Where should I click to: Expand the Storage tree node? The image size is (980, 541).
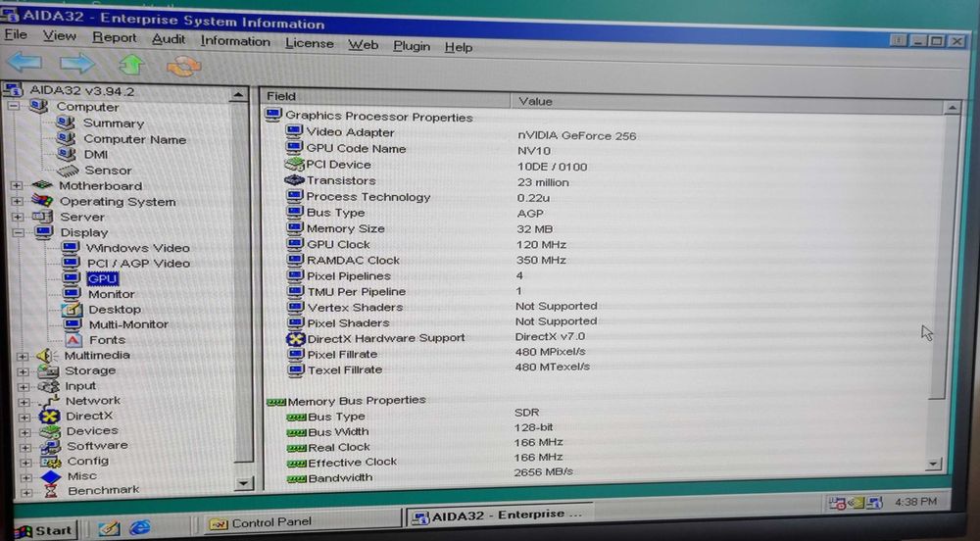(24, 371)
